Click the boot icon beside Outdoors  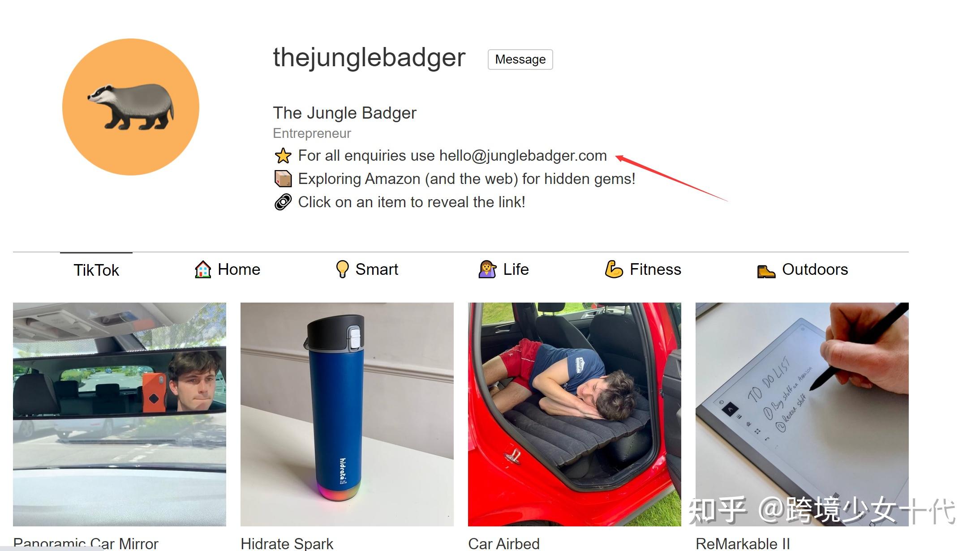pyautogui.click(x=766, y=271)
